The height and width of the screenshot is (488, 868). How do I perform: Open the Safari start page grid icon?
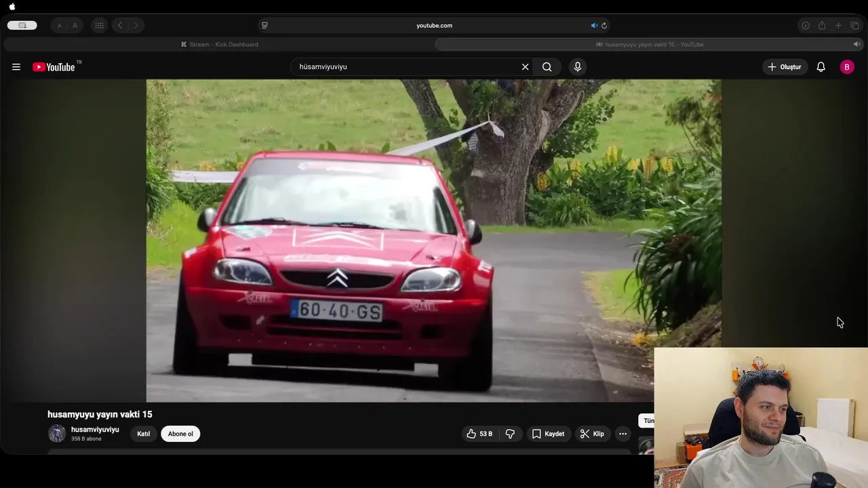[99, 26]
